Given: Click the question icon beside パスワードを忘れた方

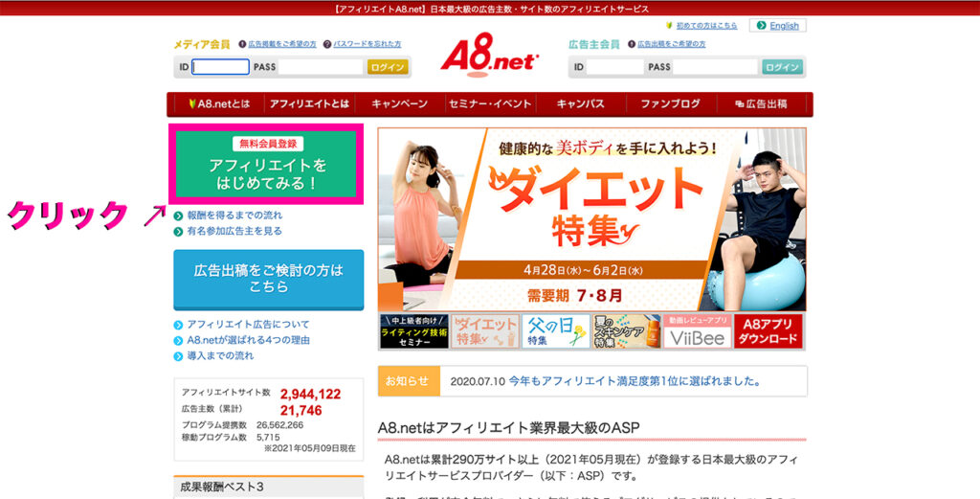Looking at the screenshot, I should click(x=327, y=44).
